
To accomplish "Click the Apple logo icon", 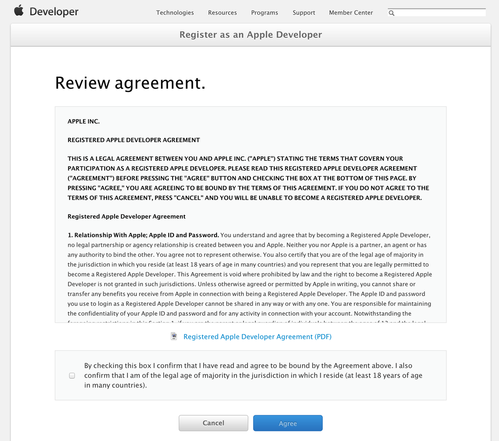I will [x=19, y=11].
